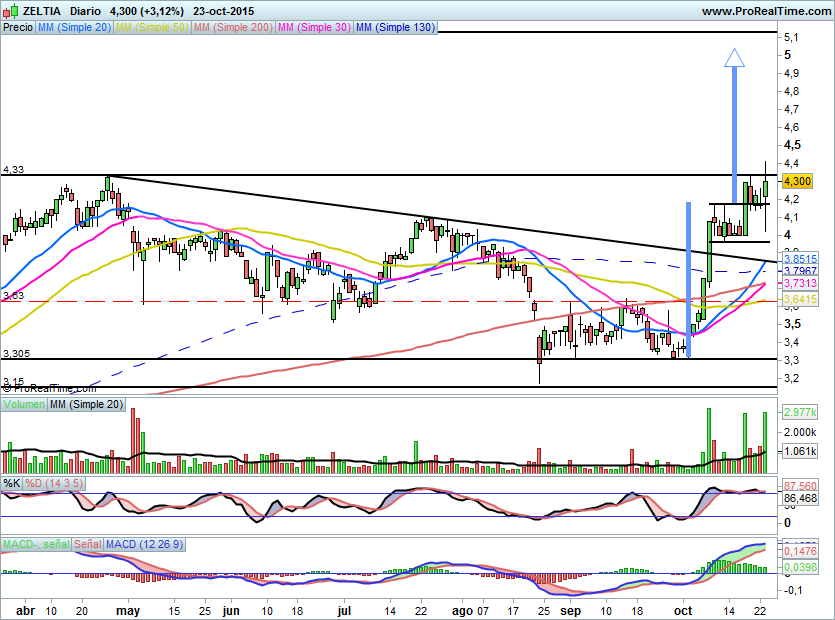The height and width of the screenshot is (620, 835).
Task: Click the volume MM (Simple 20) label
Action: pos(86,404)
